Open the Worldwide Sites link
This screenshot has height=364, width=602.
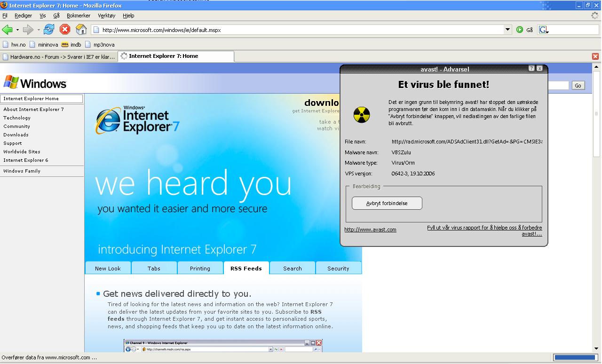click(x=22, y=151)
